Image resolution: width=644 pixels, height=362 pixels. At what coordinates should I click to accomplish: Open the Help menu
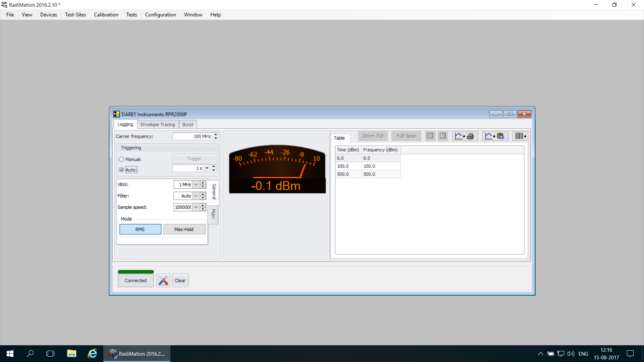[x=216, y=15]
